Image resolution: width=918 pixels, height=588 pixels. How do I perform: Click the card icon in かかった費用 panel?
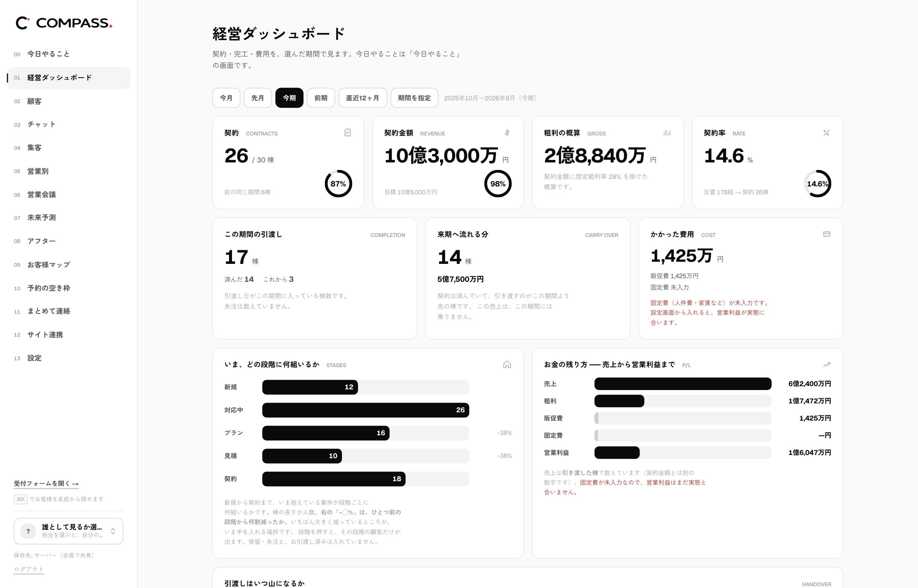[x=827, y=234]
